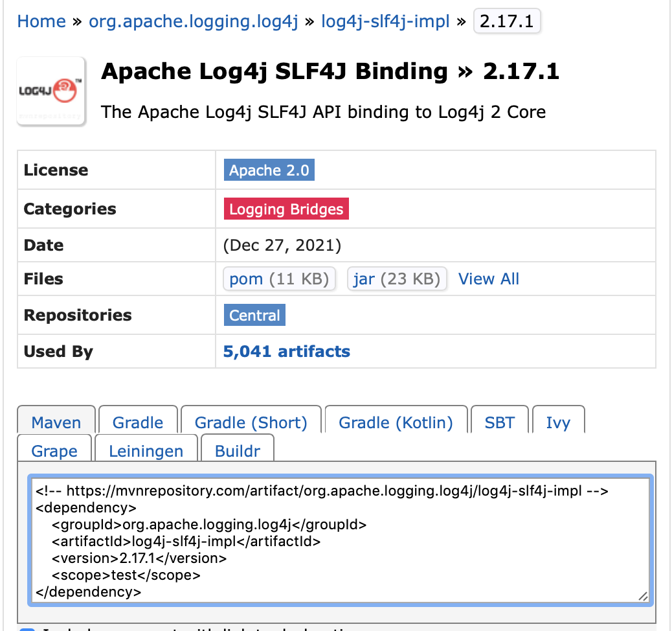Open the log4j-slf4j-impl breadcrumb link
672x631 pixels.
click(x=385, y=21)
